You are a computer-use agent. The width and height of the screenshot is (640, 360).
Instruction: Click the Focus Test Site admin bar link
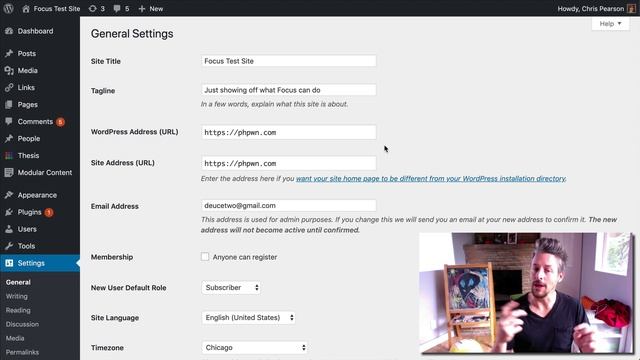[x=57, y=9]
